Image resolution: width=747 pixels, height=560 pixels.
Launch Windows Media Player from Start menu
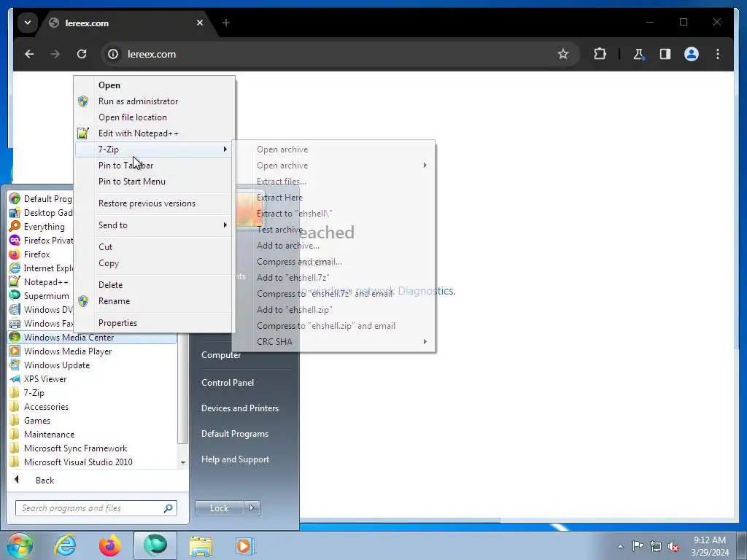pyautogui.click(x=92, y=351)
